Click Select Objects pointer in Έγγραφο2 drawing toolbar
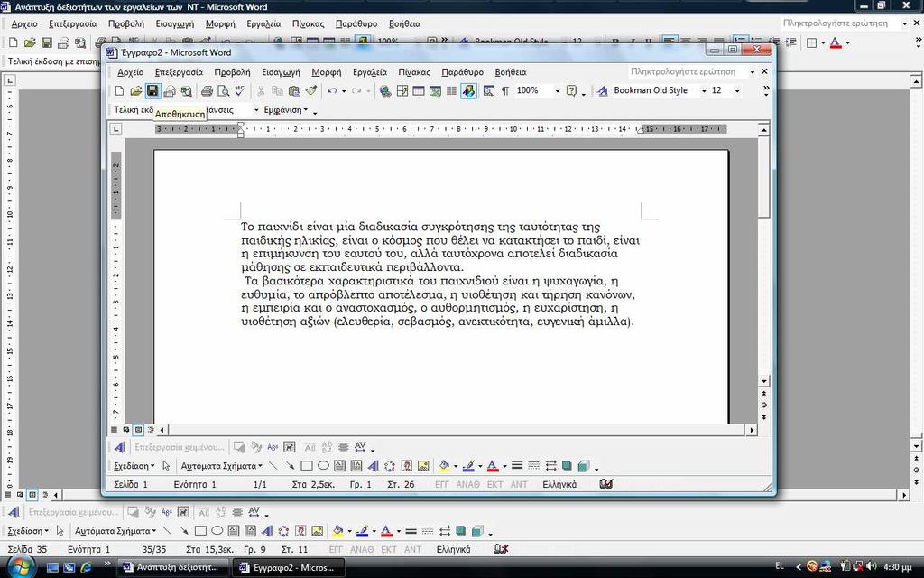 point(166,466)
